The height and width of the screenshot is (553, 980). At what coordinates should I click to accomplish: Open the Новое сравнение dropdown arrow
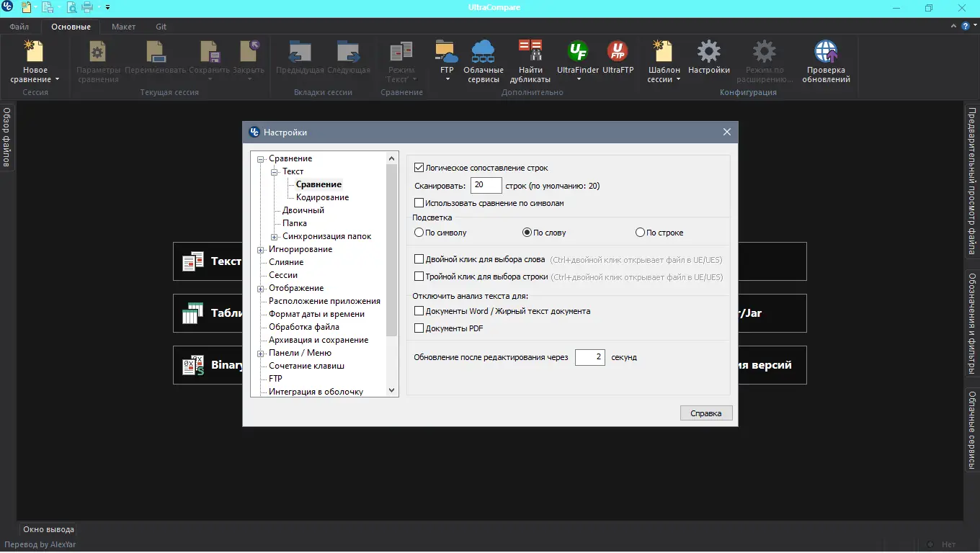tap(57, 80)
